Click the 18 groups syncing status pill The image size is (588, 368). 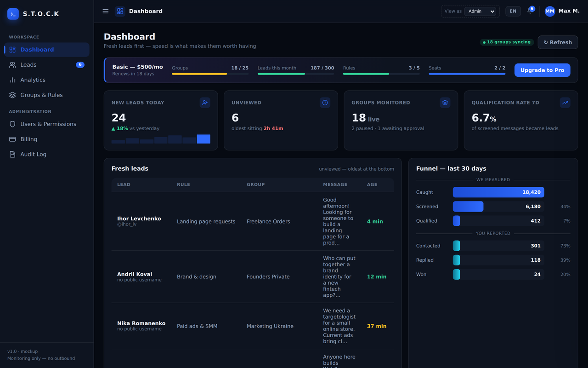[x=507, y=42]
